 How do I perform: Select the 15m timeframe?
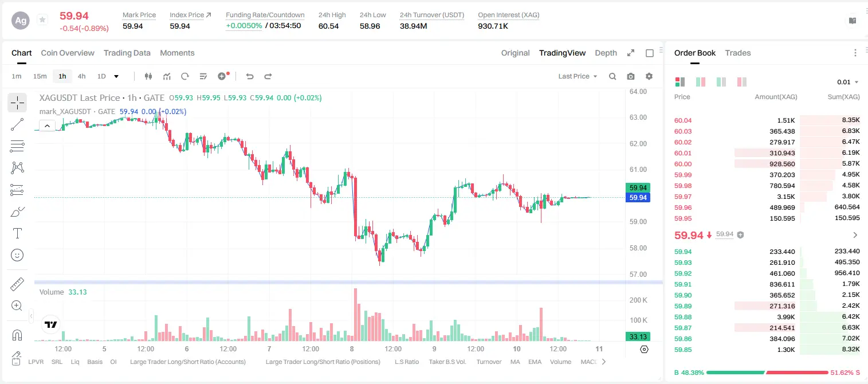(x=40, y=76)
